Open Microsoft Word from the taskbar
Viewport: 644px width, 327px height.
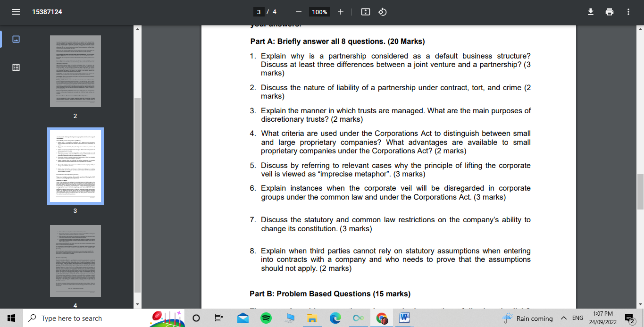[x=404, y=318]
